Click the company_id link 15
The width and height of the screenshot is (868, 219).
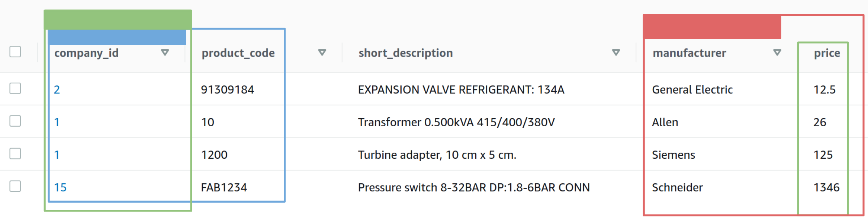pyautogui.click(x=60, y=187)
